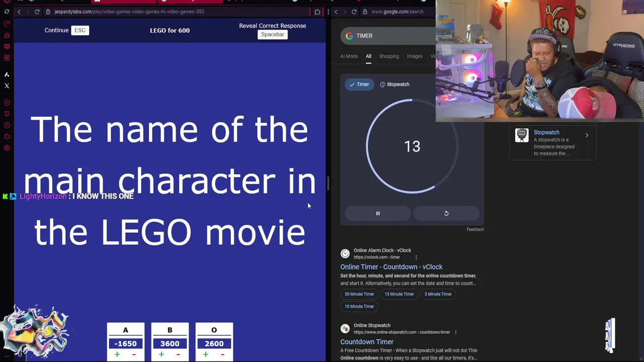Image resolution: width=644 pixels, height=362 pixels.
Task: Click the LEGO for 600 heading
Action: click(170, 30)
